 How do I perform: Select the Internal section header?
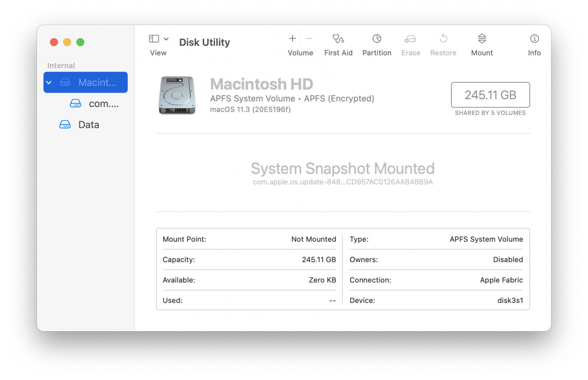pos(61,65)
